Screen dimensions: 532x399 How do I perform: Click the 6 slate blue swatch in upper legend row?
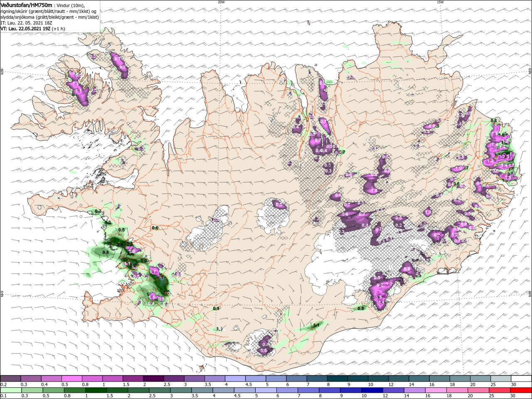click(297, 379)
